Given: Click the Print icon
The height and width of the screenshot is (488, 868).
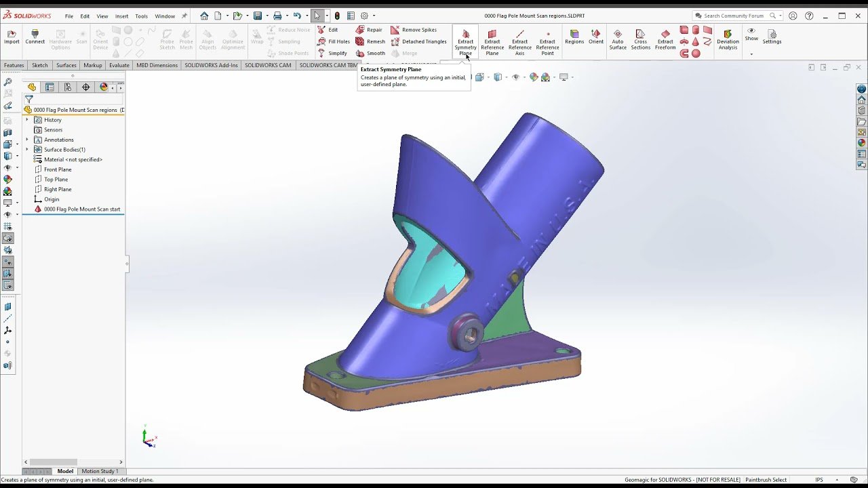Looking at the screenshot, I should tap(277, 16).
